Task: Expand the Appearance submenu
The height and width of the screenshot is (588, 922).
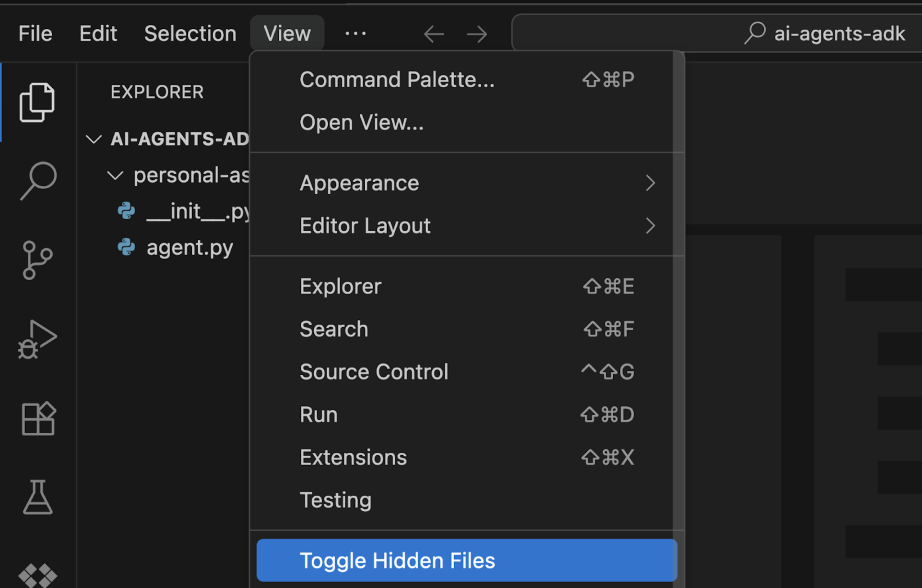Action: pos(466,183)
